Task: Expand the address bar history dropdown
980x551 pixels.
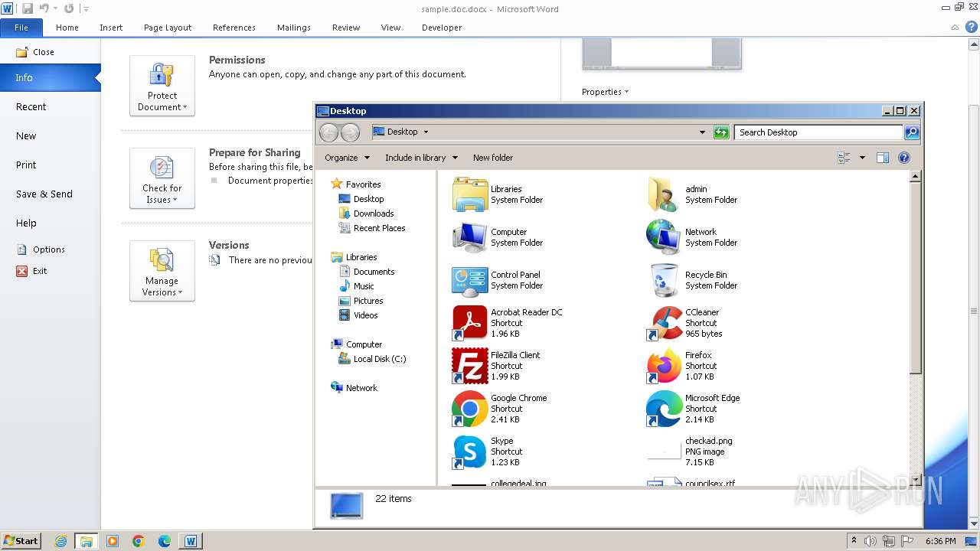Action: point(702,132)
